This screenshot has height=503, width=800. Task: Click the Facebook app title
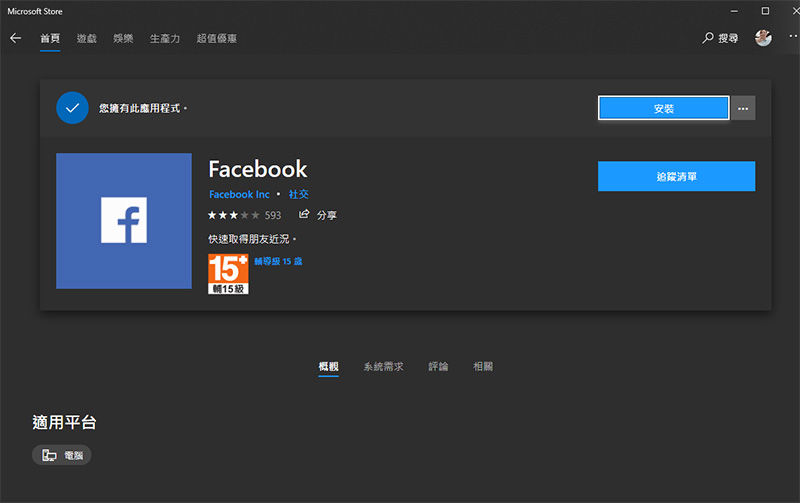(258, 169)
